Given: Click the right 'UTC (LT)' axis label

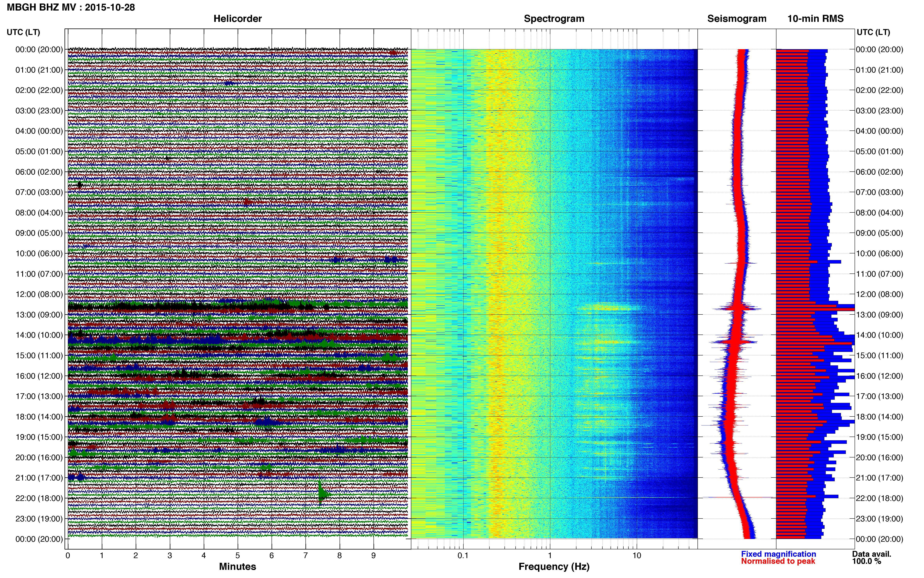Looking at the screenshot, I should [873, 32].
